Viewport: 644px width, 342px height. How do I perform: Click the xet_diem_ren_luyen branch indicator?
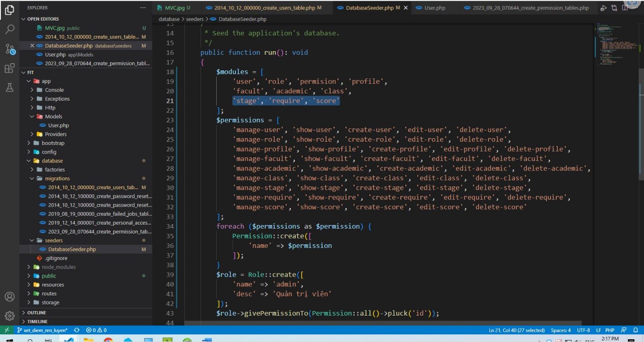tap(42, 330)
